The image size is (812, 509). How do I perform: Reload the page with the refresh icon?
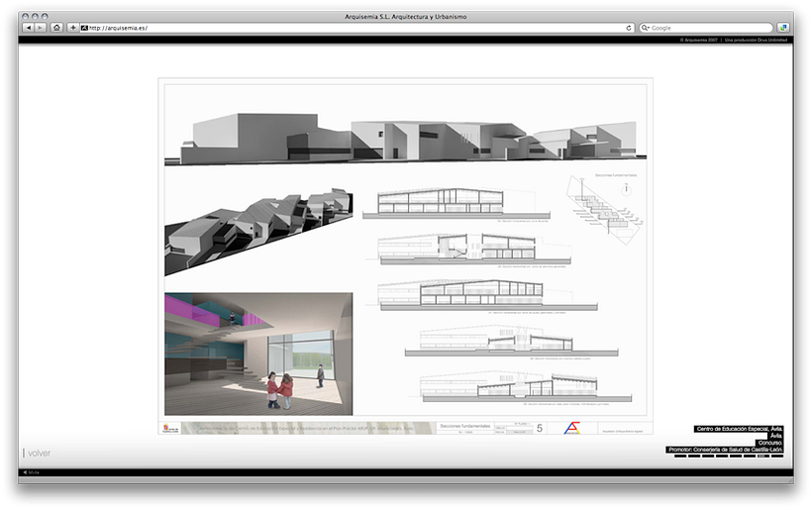pos(629,28)
